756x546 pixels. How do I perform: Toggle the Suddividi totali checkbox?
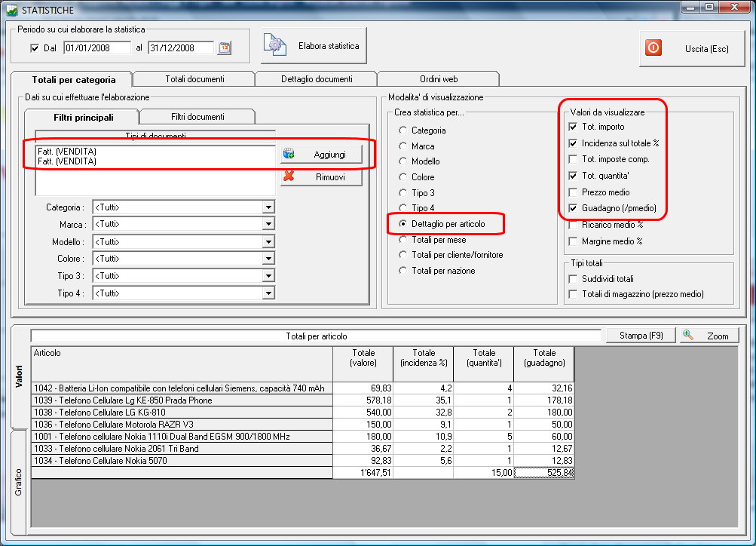point(573,278)
